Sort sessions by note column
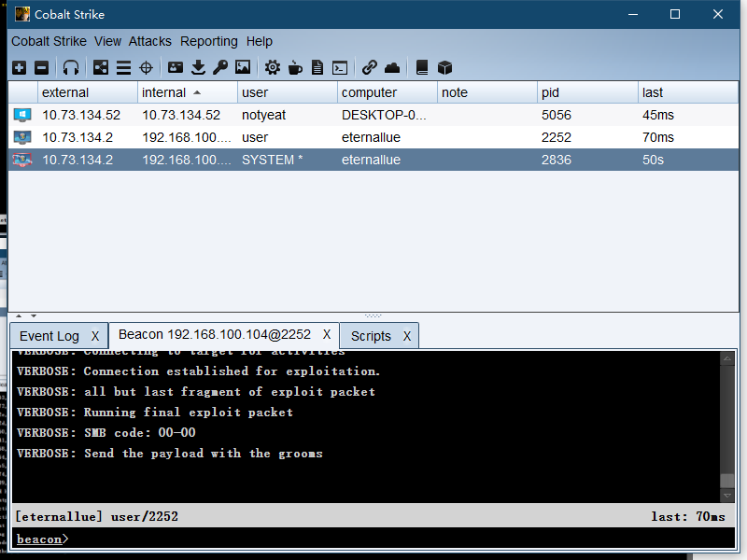 click(487, 92)
